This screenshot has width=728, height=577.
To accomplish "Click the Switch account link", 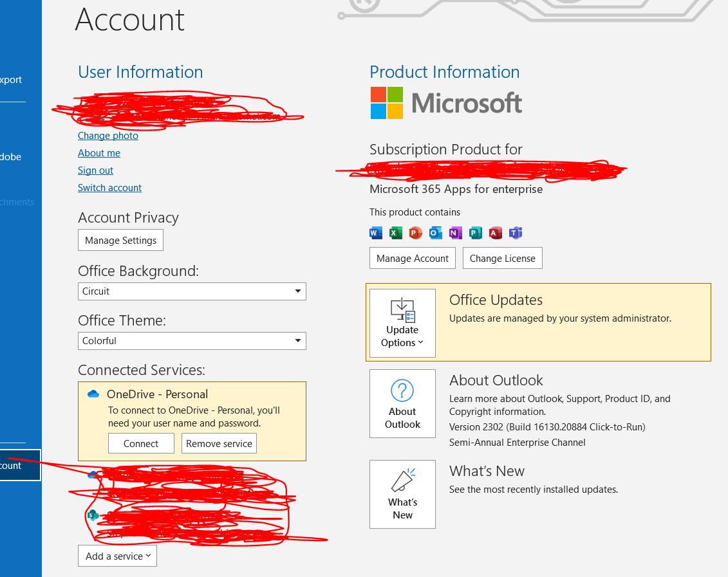I will click(x=109, y=188).
